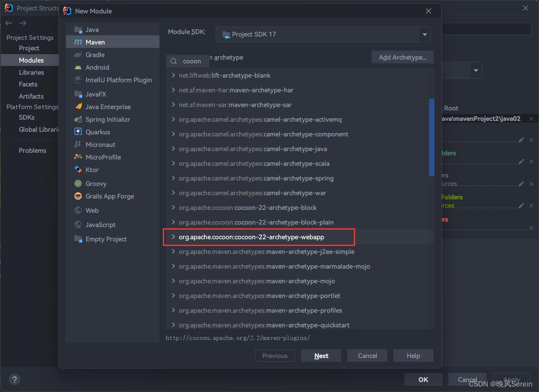Expand net.liftweb:lift-archetype-blank
The image size is (539, 392).
coord(173,75)
